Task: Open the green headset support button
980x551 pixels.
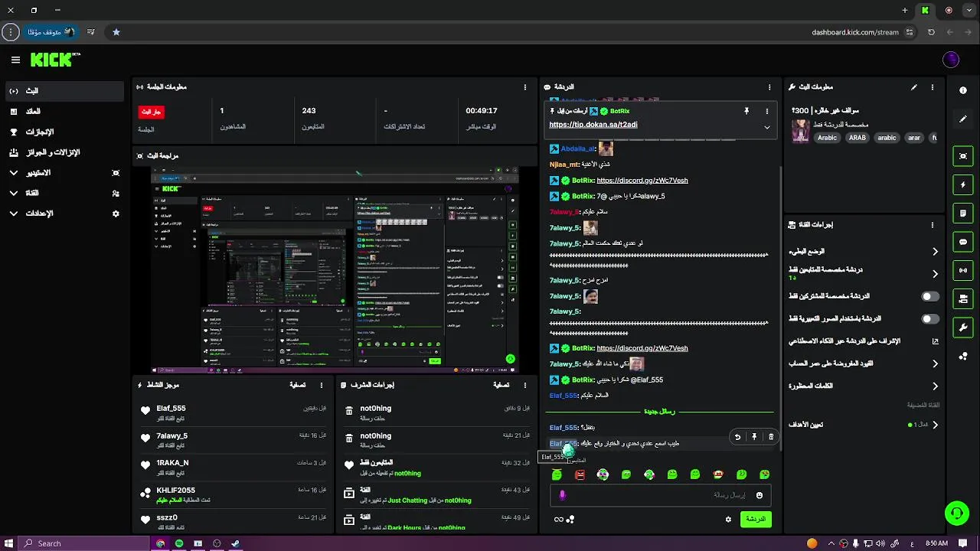Action: [x=956, y=513]
